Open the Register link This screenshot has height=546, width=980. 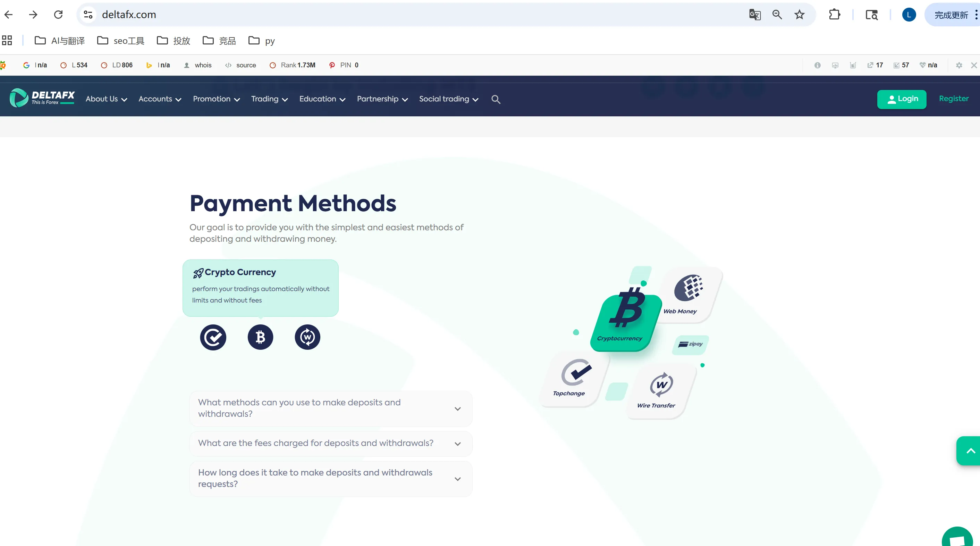click(x=953, y=99)
